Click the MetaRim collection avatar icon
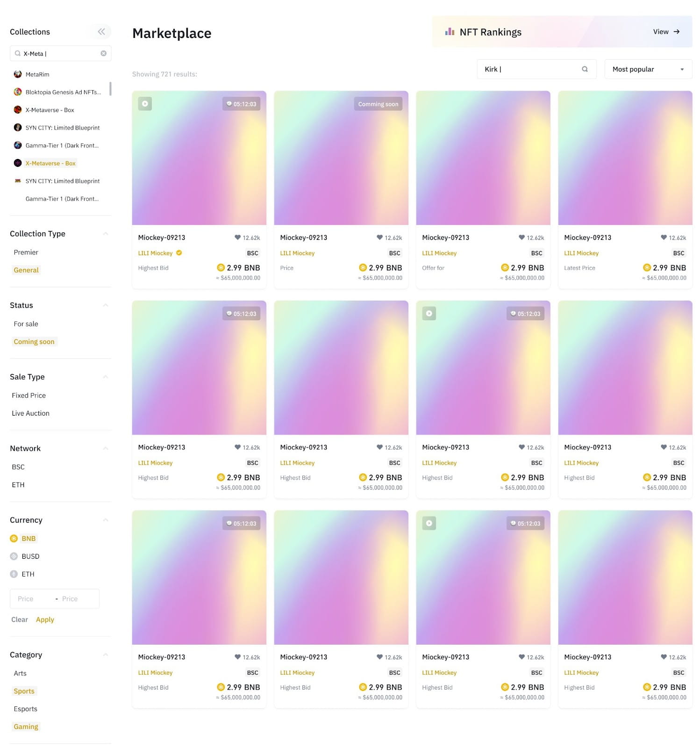Screen dimensions: 700x748 click(18, 74)
